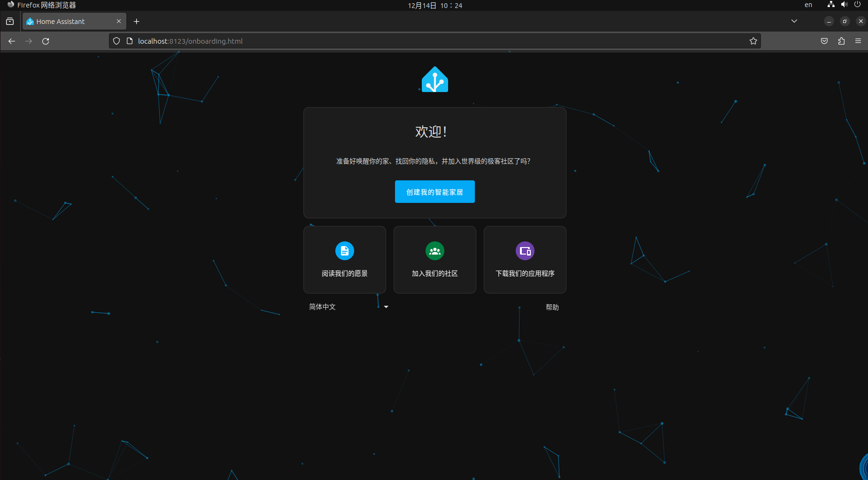Click the 创建我的智能家居 button
This screenshot has height=480, width=868.
(x=435, y=192)
